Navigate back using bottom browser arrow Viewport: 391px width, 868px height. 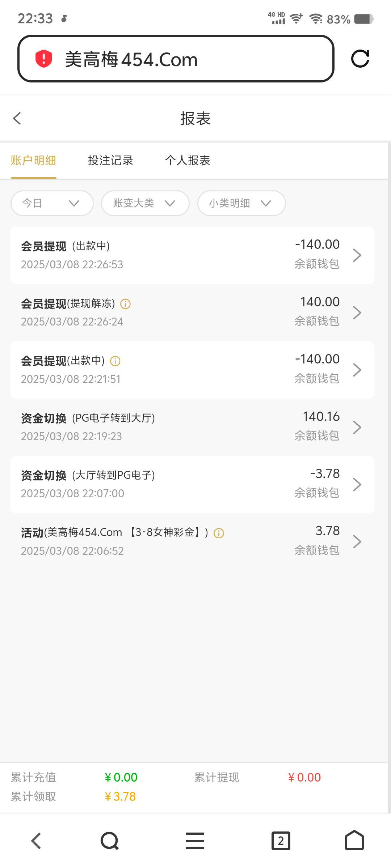click(x=36, y=841)
